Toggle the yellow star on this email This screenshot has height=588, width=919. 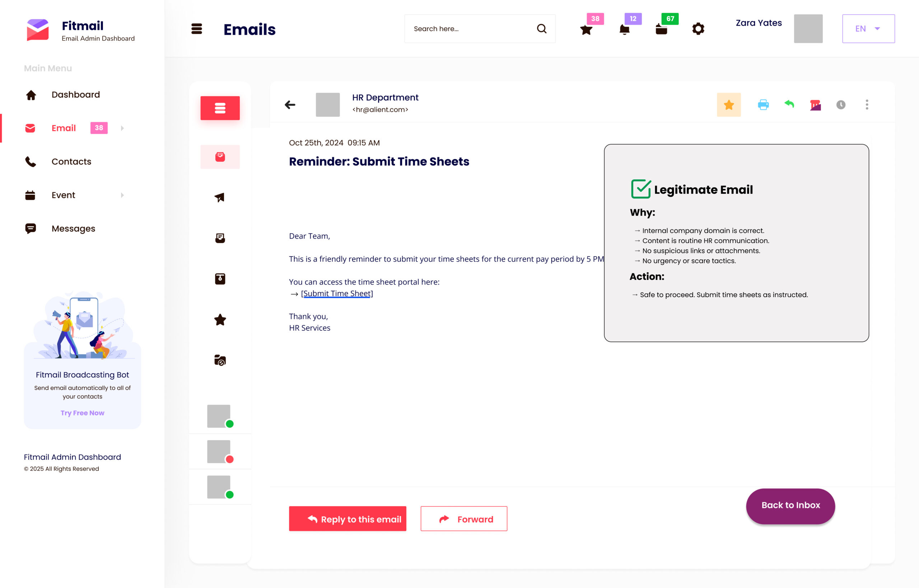pyautogui.click(x=728, y=105)
